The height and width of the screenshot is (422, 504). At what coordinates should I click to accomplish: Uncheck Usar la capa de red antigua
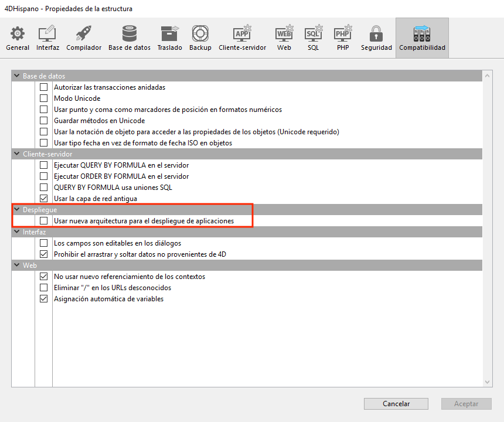point(44,199)
